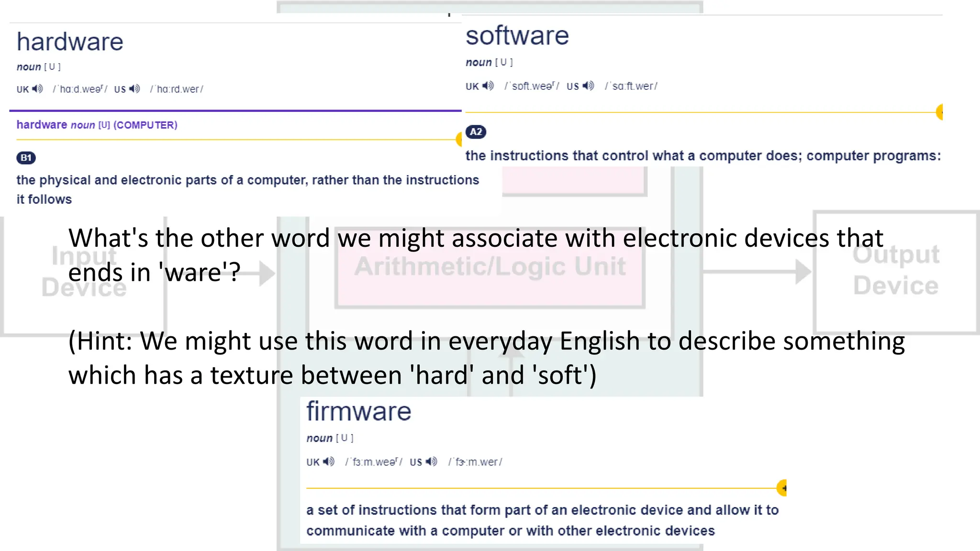Play the US pronunciation of firmware
Screen dimensions: 980x551
pyautogui.click(x=431, y=462)
